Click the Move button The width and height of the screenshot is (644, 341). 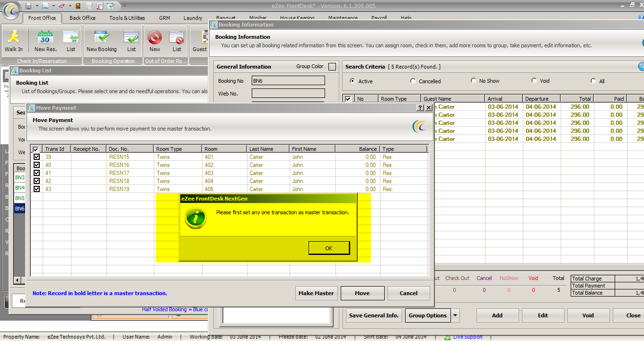(x=362, y=293)
